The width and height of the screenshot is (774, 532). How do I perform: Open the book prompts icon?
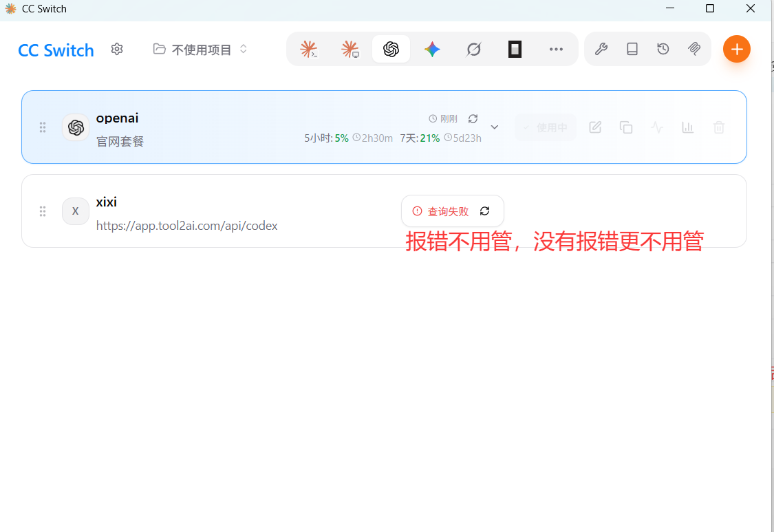pos(632,49)
